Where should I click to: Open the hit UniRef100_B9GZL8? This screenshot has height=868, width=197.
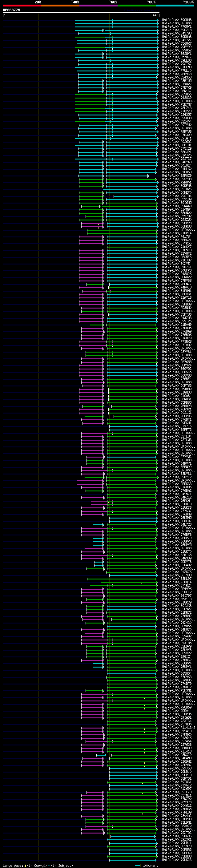click(x=177, y=30)
